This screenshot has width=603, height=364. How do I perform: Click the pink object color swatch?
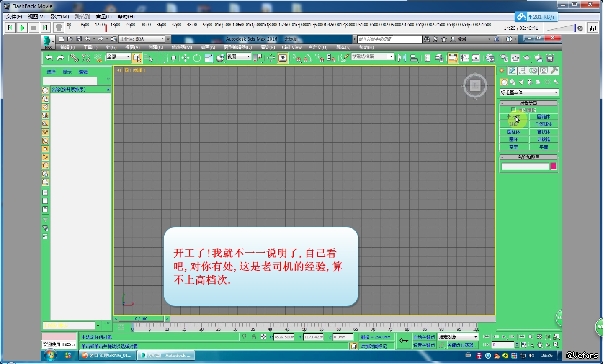pos(553,167)
